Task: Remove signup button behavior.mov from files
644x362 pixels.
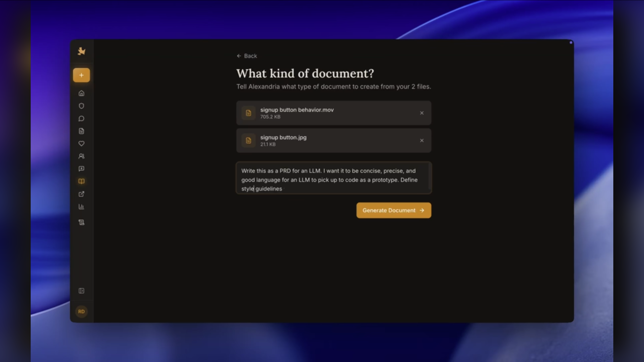Action: point(422,113)
